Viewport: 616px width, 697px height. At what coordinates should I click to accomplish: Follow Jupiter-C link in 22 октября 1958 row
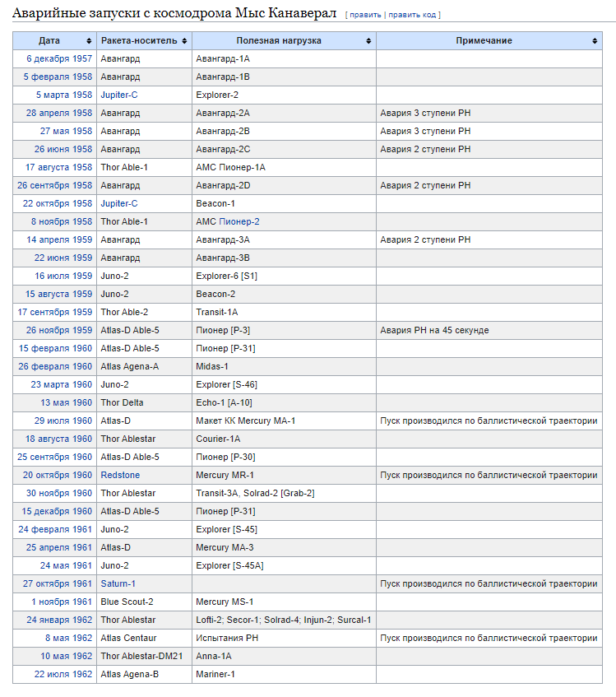pos(119,203)
